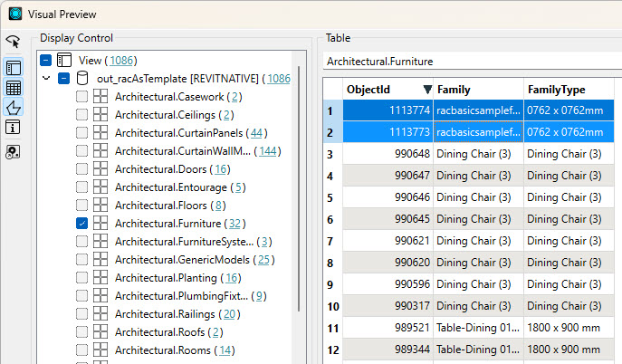Collapse the out_racAsTemplate tree node
This screenshot has height=364, width=622.
46,78
